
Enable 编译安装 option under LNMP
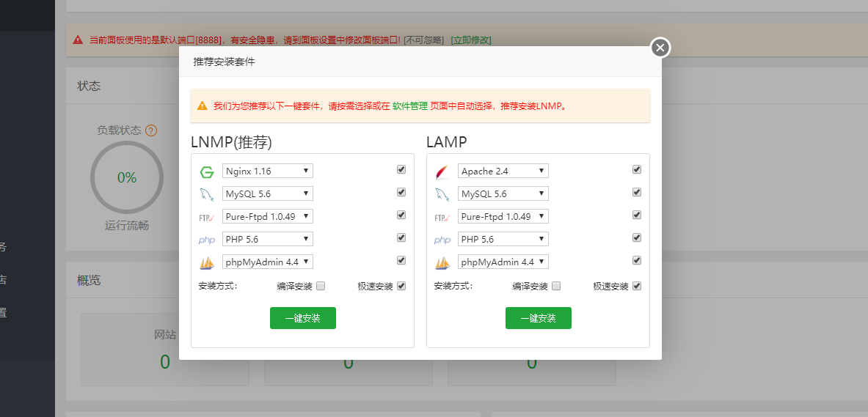coord(321,286)
